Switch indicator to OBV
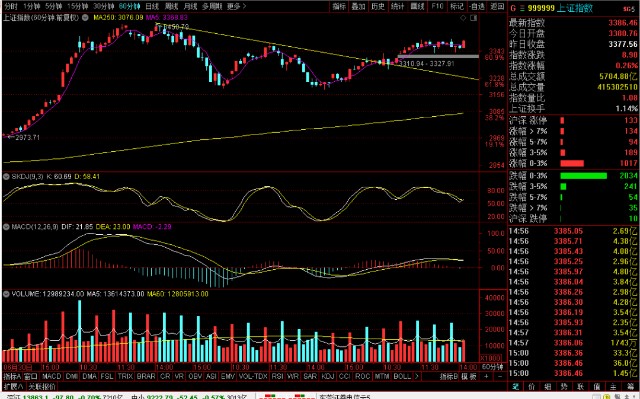The width and height of the screenshot is (640, 399). coord(195,376)
